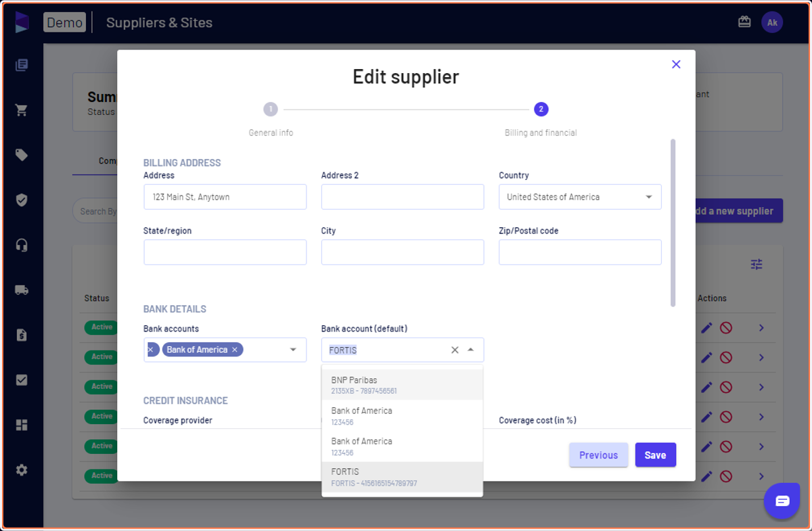Remove the Bank of America chip
This screenshot has height=531, width=812.
[x=235, y=350]
